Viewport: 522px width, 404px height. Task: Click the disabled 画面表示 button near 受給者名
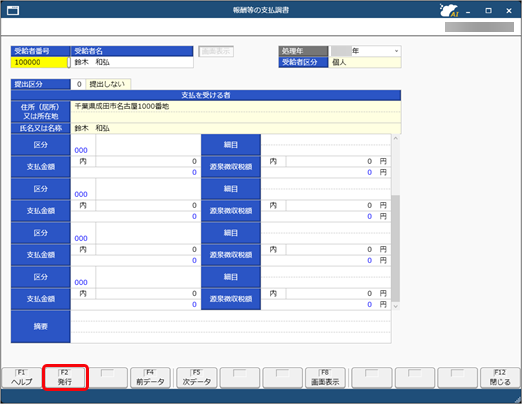(x=216, y=51)
